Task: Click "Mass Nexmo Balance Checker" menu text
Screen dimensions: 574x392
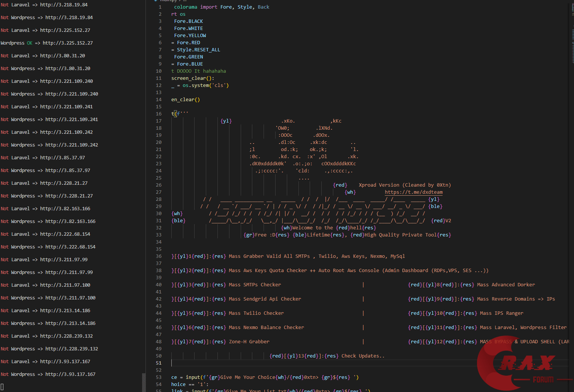Action: click(267, 328)
